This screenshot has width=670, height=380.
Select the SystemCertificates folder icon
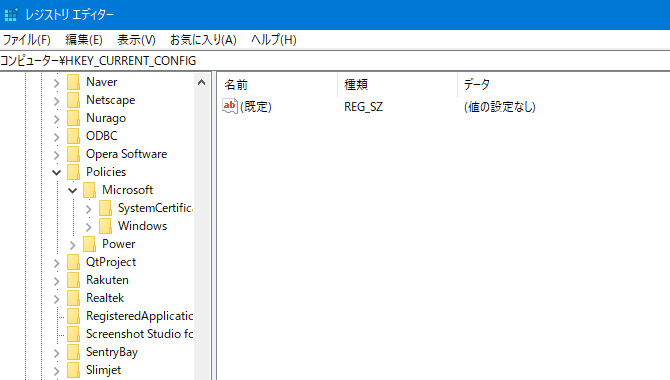coord(105,208)
